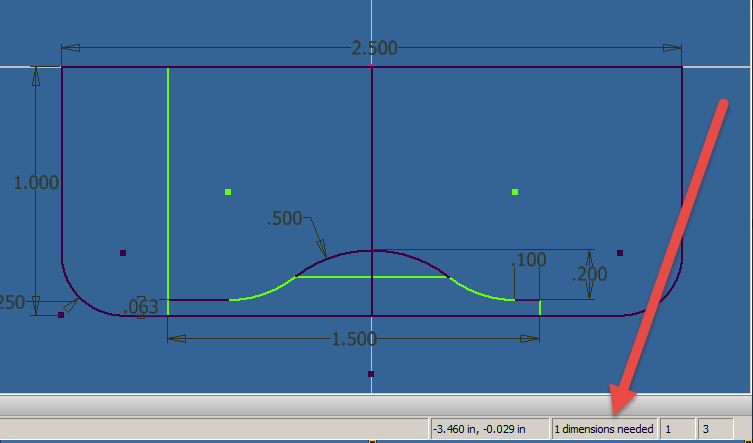Screen dimensions: 753x443
Task: Select the green horizontal chord line
Action: tap(372, 277)
